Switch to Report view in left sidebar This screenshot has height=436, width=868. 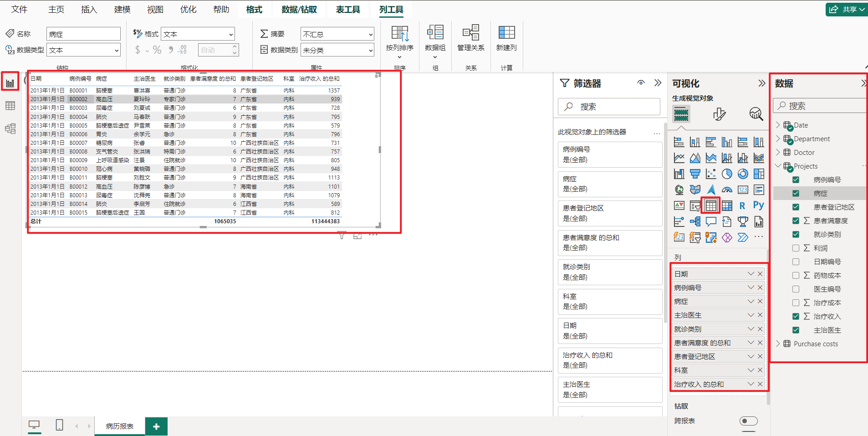click(x=10, y=82)
